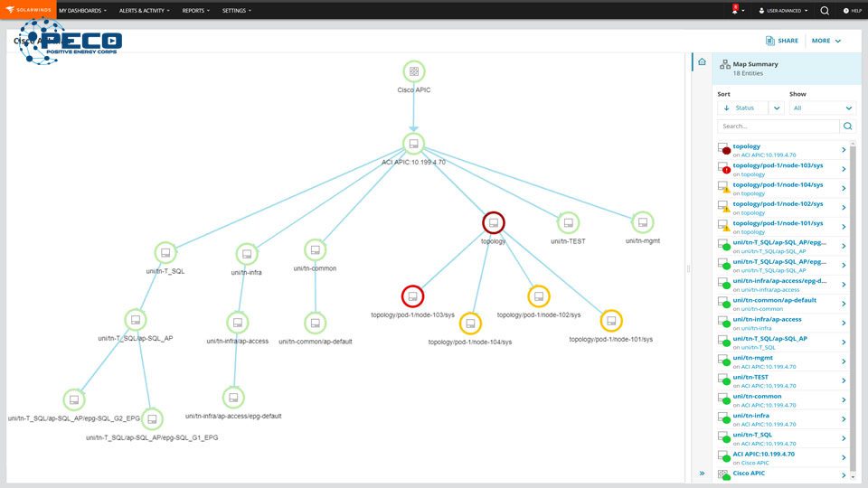Viewport: 868px width, 488px height.
Task: Open the SETTINGS menu
Action: [236, 11]
